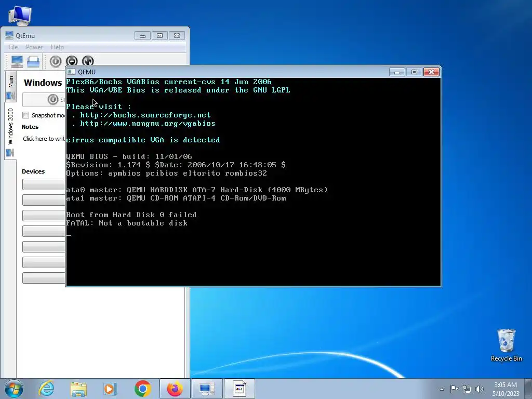The height and width of the screenshot is (399, 532).
Task: Click the volume speaker tray icon
Action: click(x=480, y=389)
